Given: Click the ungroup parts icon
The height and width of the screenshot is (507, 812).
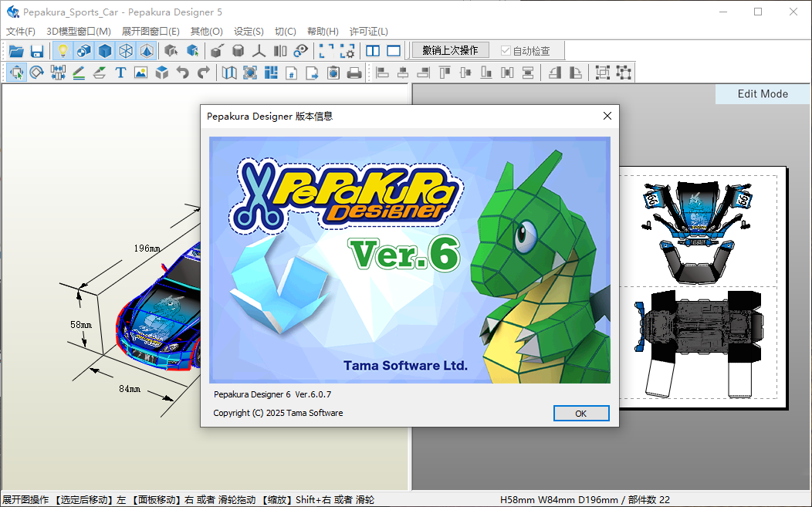Looking at the screenshot, I should tap(624, 73).
